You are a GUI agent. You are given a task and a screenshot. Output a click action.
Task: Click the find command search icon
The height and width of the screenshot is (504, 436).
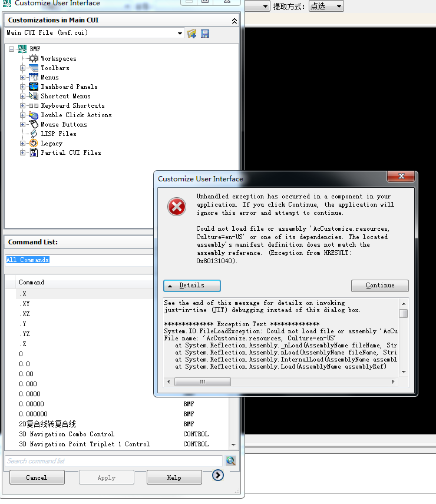click(x=230, y=461)
